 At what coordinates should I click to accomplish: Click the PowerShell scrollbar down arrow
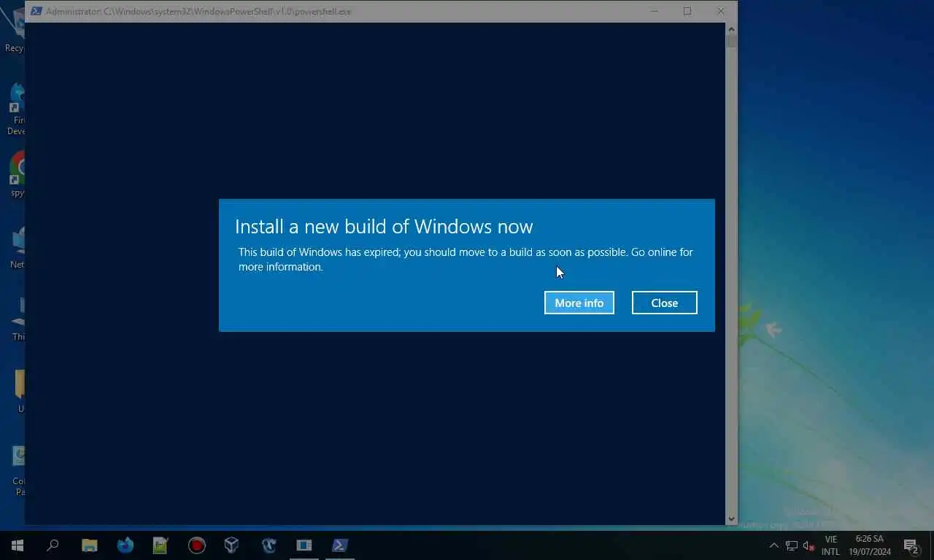click(731, 519)
